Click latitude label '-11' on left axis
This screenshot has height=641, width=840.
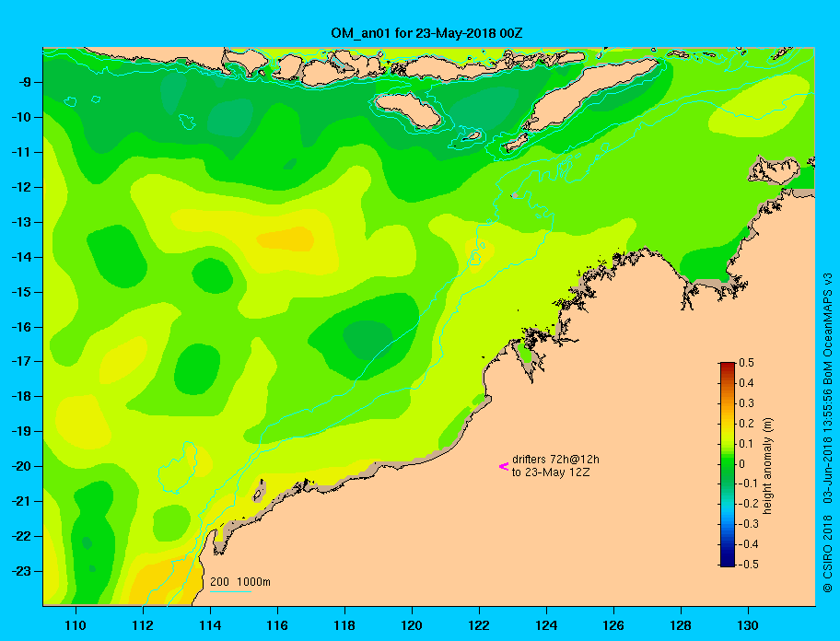pyautogui.click(x=20, y=153)
